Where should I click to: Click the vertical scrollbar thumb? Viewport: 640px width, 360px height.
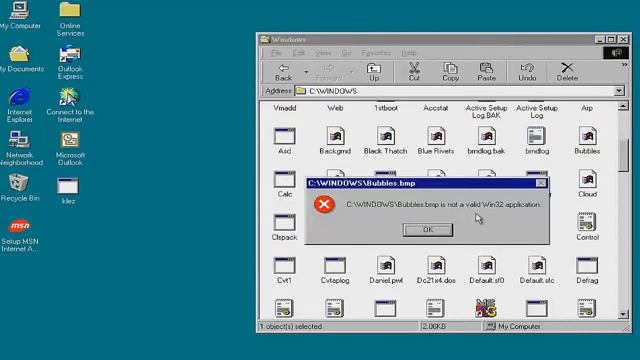(x=623, y=156)
